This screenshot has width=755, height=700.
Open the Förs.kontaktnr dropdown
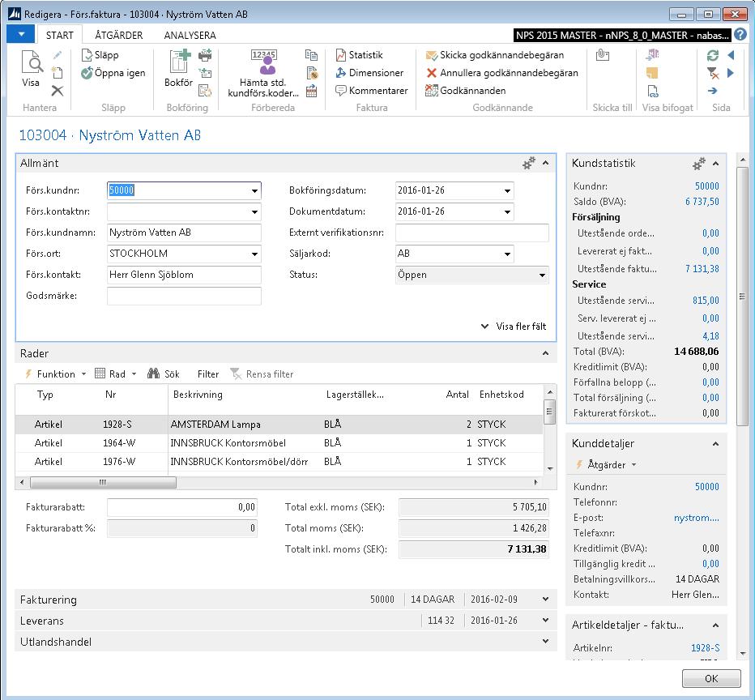254,211
